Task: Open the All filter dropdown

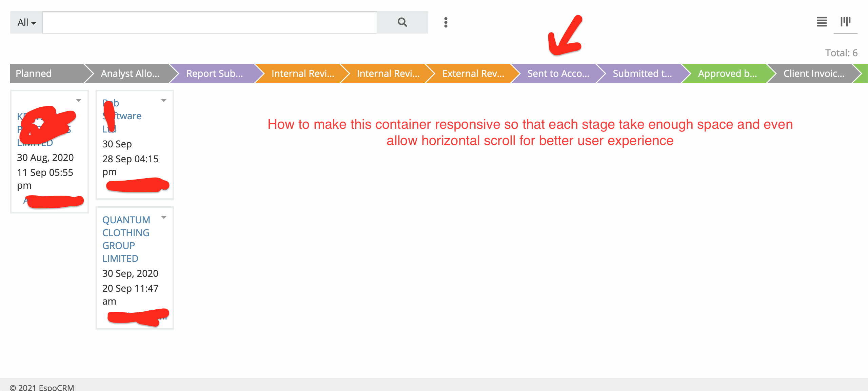Action: 26,22
